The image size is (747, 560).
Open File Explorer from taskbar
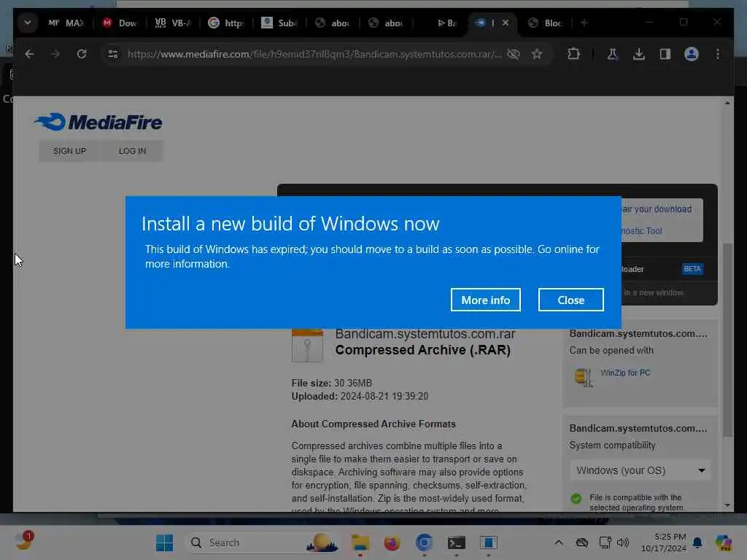(x=360, y=542)
